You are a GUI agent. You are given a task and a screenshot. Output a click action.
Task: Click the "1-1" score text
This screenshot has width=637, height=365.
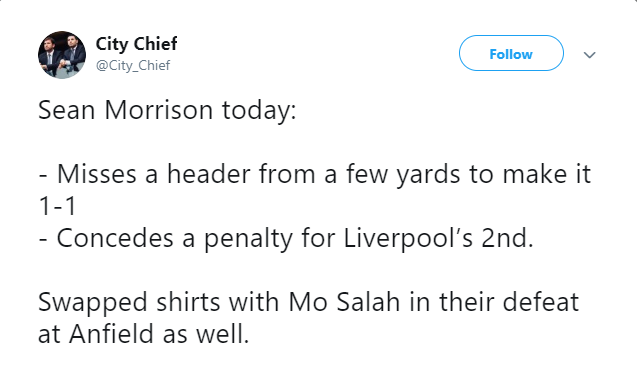(57, 206)
